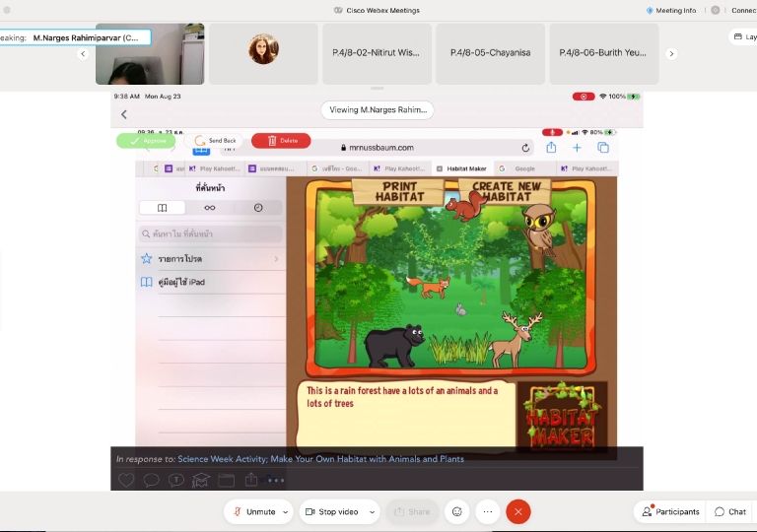Viewport: 757px width, 532px height.
Task: Click the red recording indicator
Action: pyautogui.click(x=584, y=97)
